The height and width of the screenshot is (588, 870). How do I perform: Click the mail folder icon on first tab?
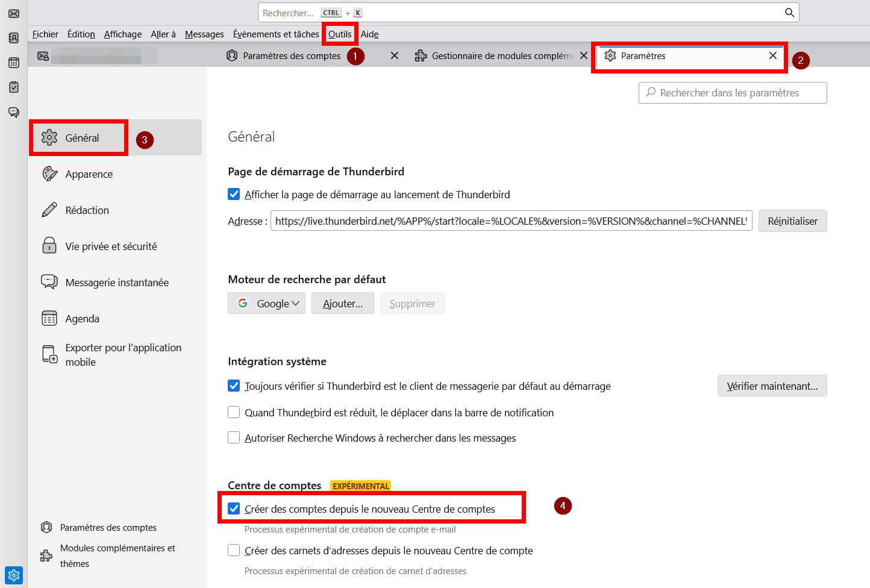[x=43, y=56]
